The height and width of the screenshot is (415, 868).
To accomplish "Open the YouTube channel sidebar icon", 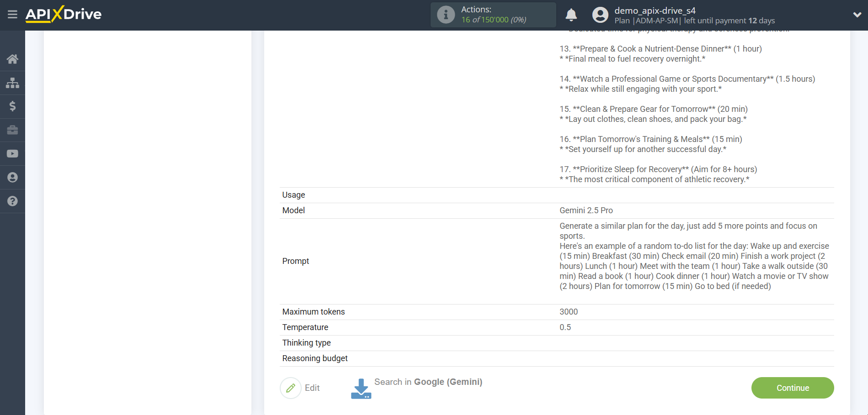I will coord(12,153).
